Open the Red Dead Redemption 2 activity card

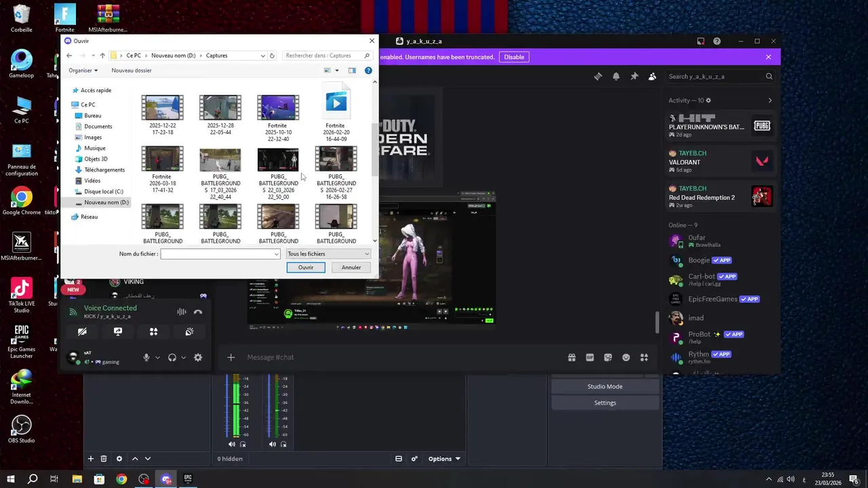[x=720, y=197]
